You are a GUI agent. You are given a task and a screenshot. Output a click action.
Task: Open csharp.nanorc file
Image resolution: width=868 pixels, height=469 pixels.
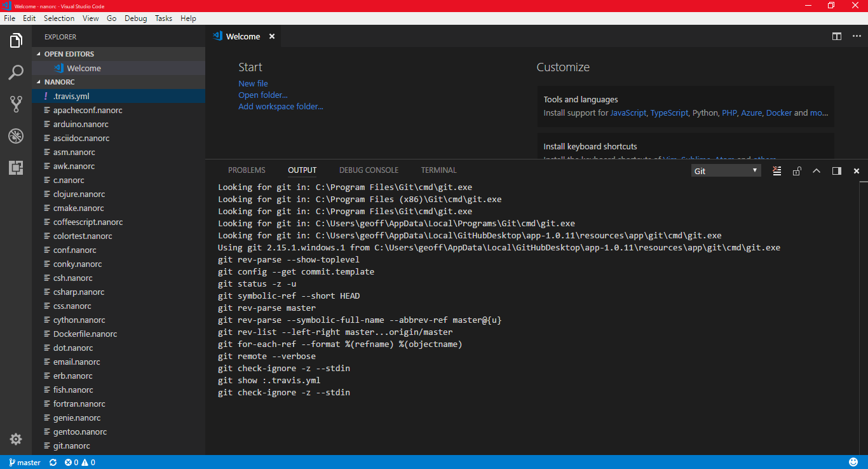[x=118, y=292]
